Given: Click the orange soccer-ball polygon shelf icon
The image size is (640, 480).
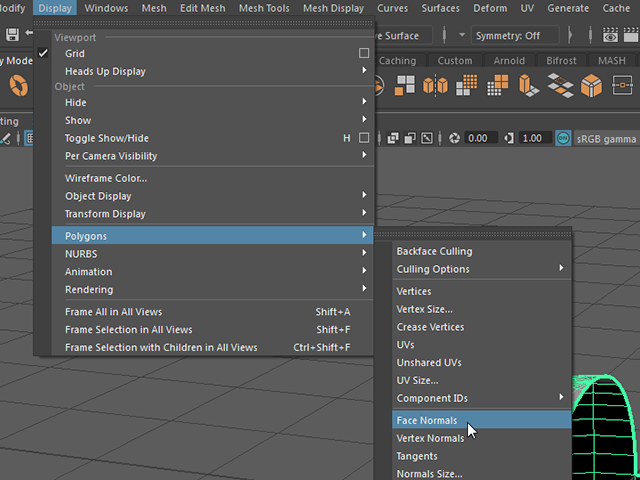Looking at the screenshot, I should tap(19, 86).
